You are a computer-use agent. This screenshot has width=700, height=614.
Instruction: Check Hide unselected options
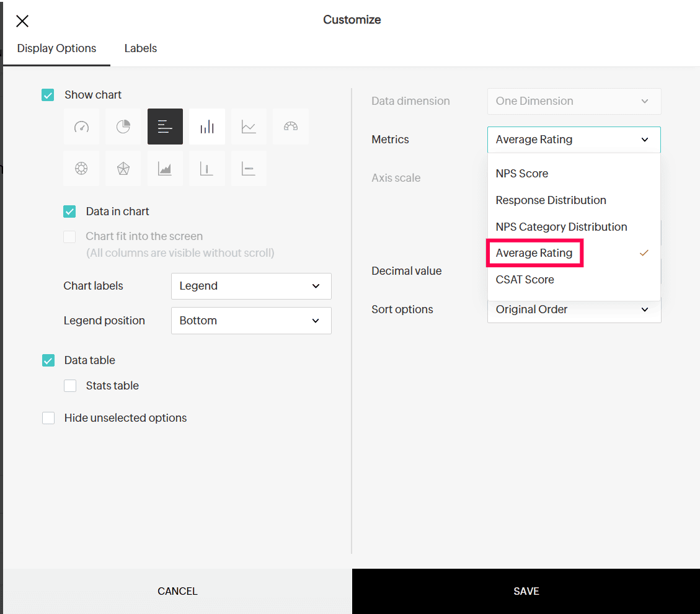(x=48, y=418)
